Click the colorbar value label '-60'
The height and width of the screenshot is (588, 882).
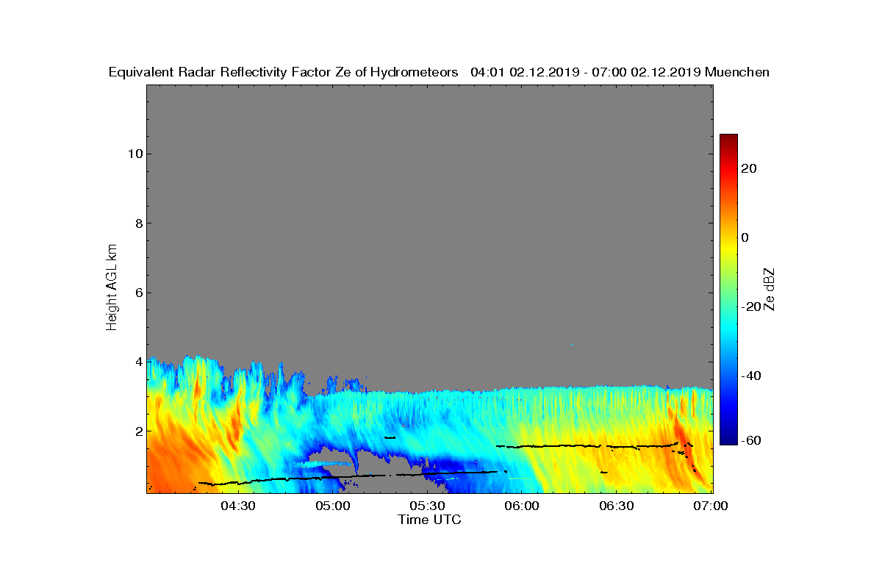tap(751, 440)
